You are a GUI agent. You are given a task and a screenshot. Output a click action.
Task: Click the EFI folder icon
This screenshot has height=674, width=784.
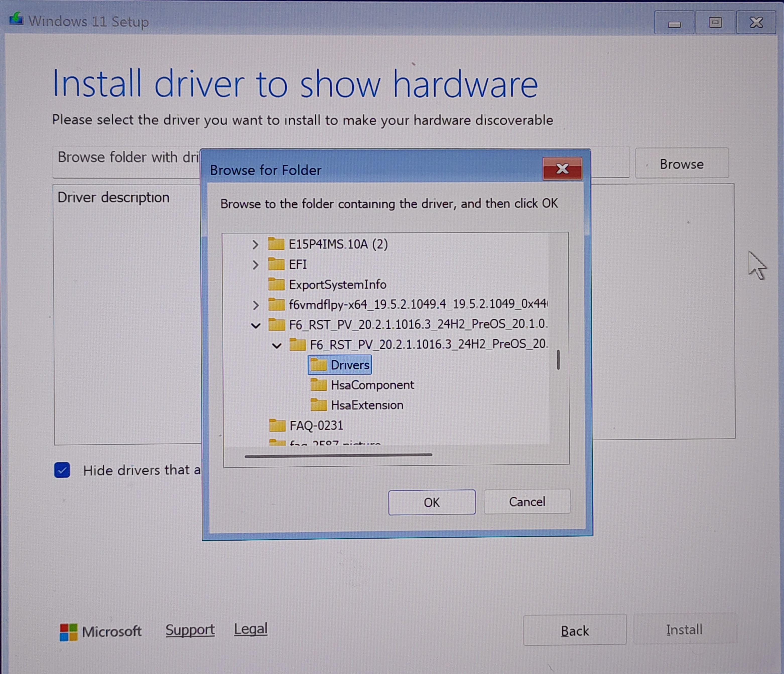[x=276, y=264]
